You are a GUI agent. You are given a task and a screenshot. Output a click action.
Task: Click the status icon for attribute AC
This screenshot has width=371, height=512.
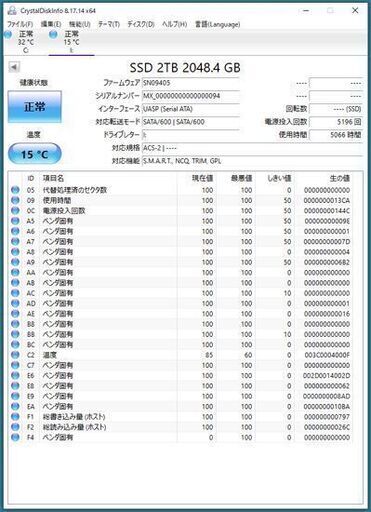click(15, 293)
